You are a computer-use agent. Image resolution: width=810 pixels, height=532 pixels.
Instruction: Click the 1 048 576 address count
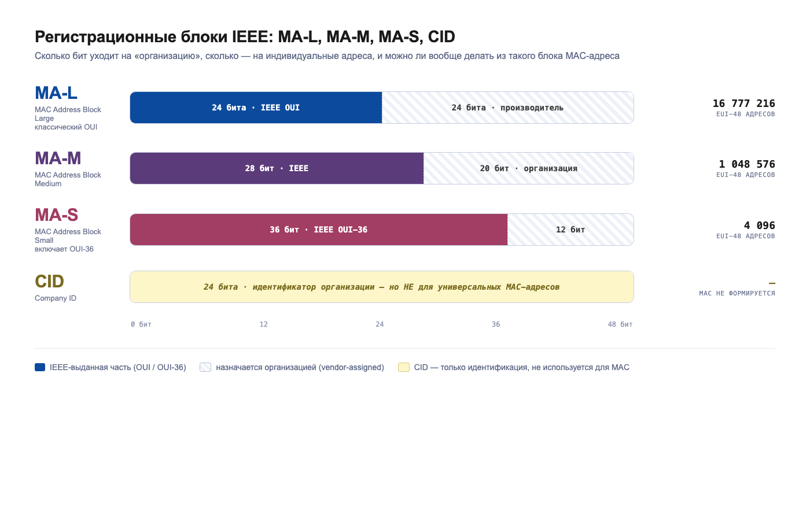(747, 164)
